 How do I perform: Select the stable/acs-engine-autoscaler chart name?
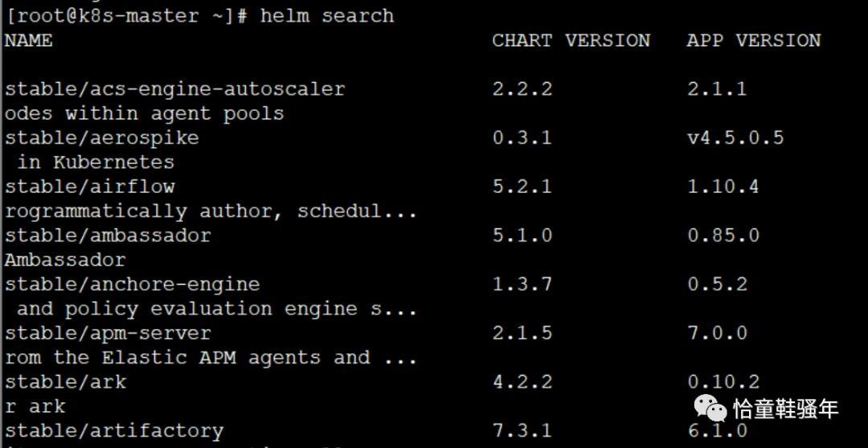175,89
